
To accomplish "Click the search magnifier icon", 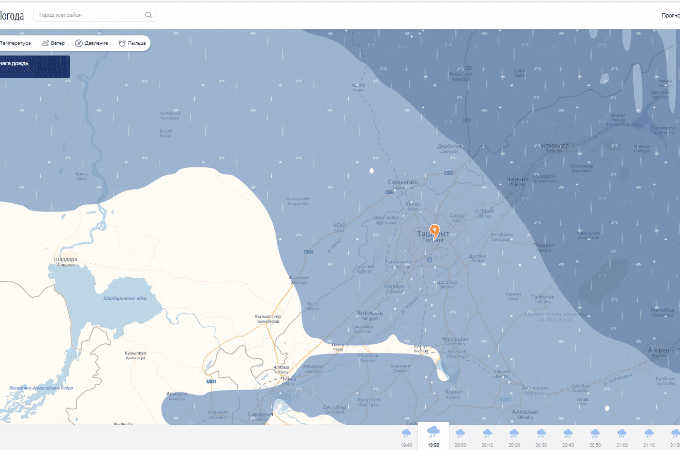I will click(x=148, y=15).
